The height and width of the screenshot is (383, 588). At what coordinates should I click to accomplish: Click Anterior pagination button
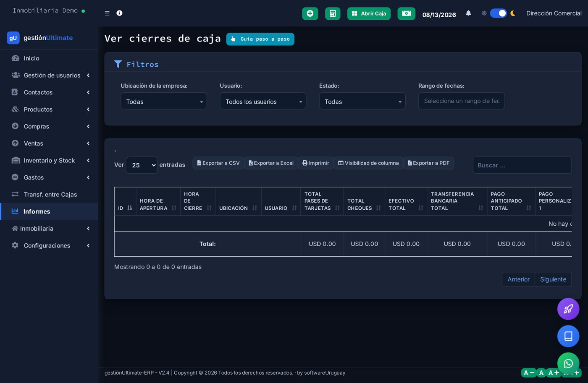[x=518, y=279]
